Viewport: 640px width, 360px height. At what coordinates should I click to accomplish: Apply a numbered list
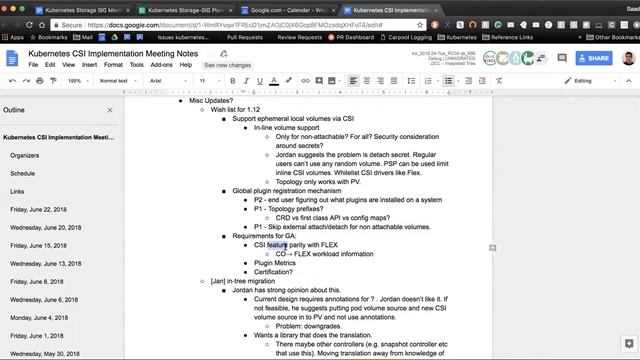click(x=428, y=81)
